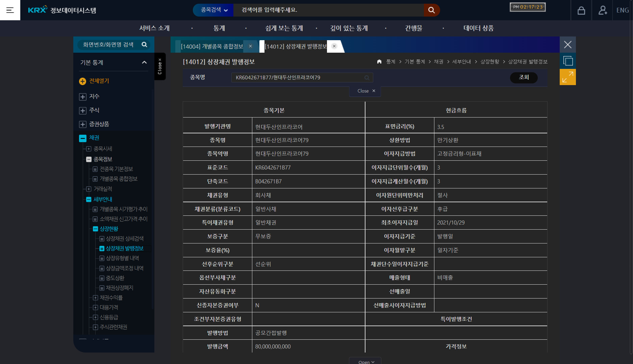Screen dimensions: 633x364
Task: Collapse the 기본 통계 section chevron
Action: (144, 62)
